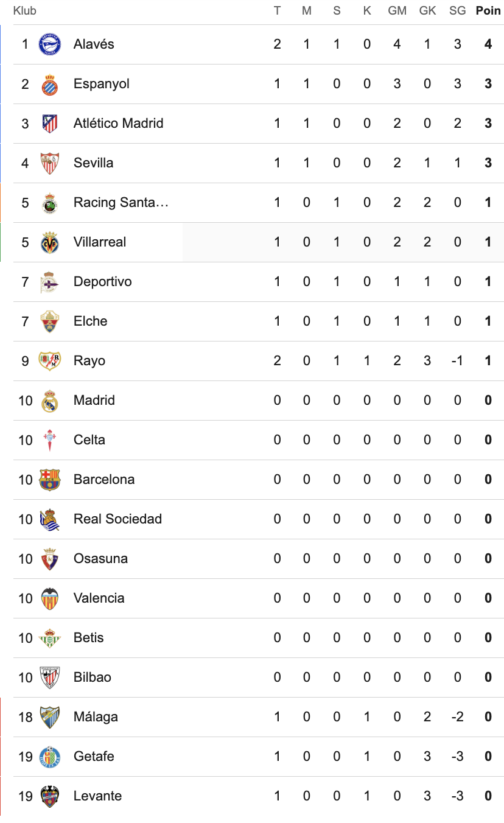
Task: Open the Valencia team row name
Action: point(99,598)
